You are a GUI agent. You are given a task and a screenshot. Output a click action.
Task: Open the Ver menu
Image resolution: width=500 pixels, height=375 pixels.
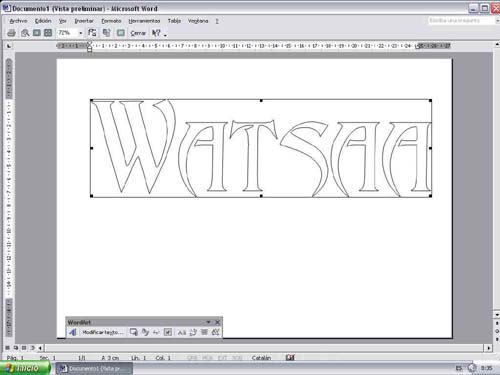(62, 21)
